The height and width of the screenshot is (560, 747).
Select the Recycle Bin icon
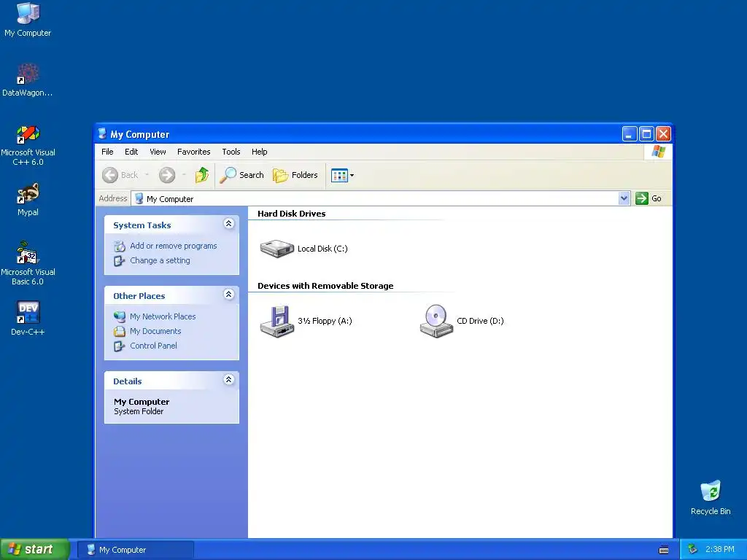[711, 497]
